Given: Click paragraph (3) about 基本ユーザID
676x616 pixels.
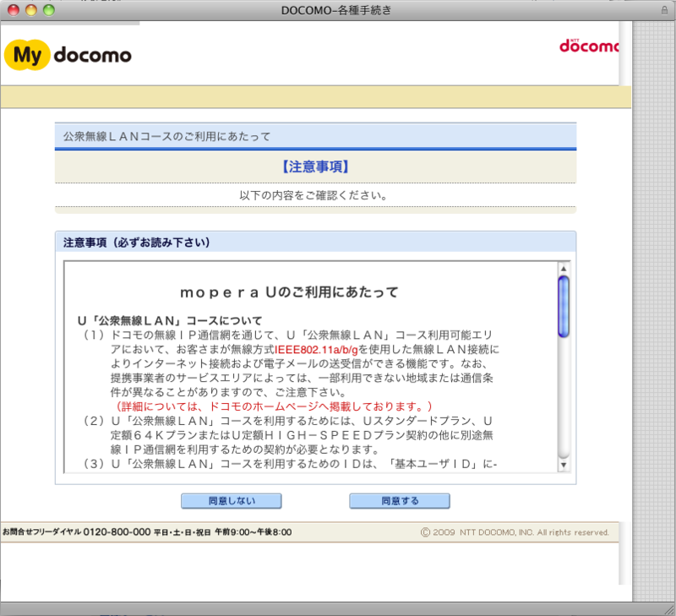Looking at the screenshot, I should tap(289, 464).
